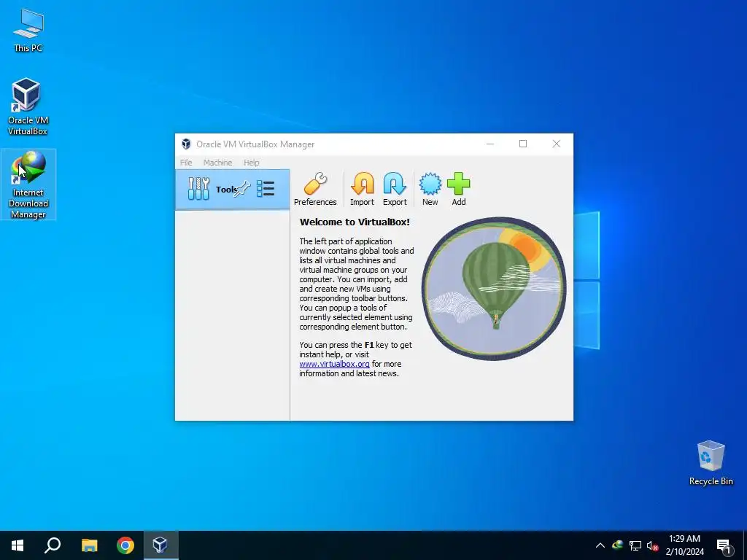Click the Import appliance icon
747x560 pixels.
coord(362,190)
